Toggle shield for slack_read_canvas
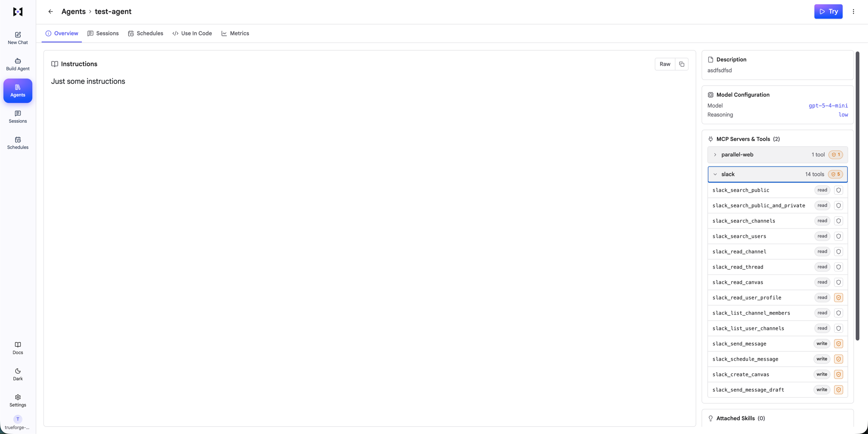Image resolution: width=868 pixels, height=434 pixels. tap(838, 282)
